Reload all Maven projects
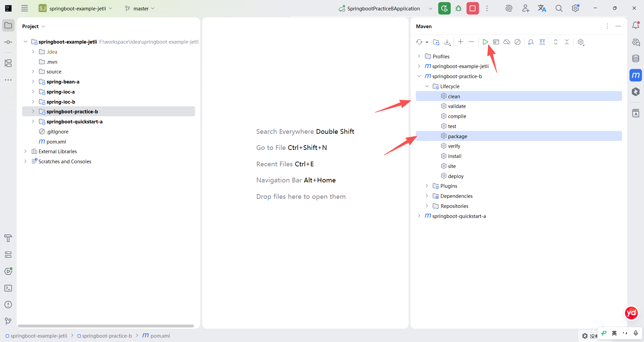This screenshot has width=644, height=342. [x=419, y=42]
